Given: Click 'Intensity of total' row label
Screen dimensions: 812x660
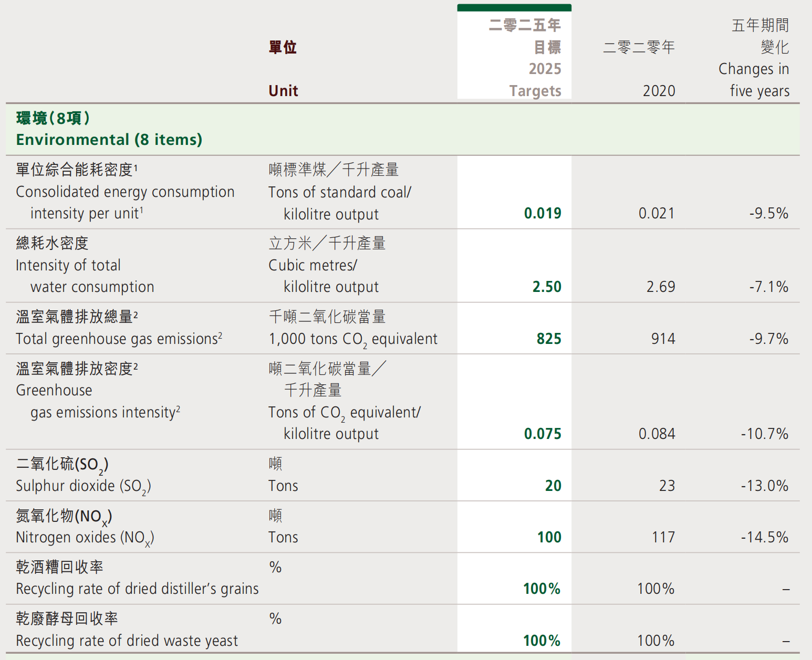Looking at the screenshot, I should pyautogui.click(x=68, y=266).
